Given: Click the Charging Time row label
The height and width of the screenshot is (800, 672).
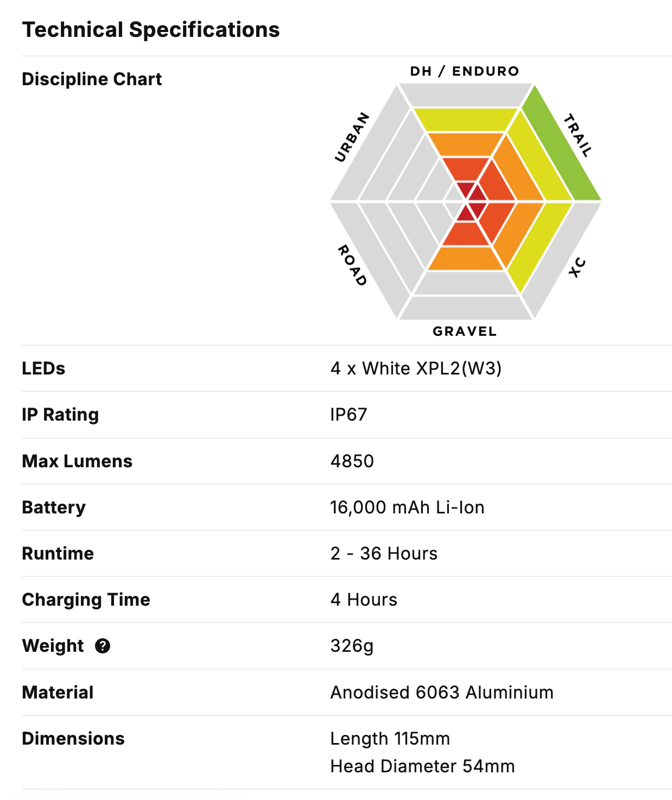Looking at the screenshot, I should 86,600.
